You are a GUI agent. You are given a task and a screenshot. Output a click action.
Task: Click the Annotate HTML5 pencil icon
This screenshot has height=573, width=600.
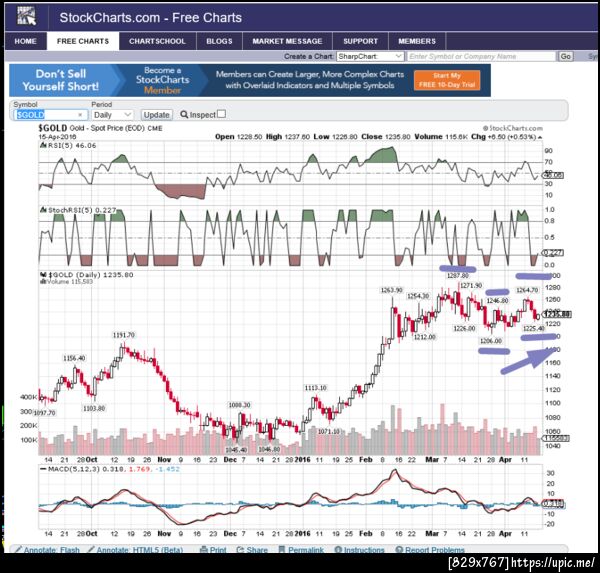[x=91, y=550]
